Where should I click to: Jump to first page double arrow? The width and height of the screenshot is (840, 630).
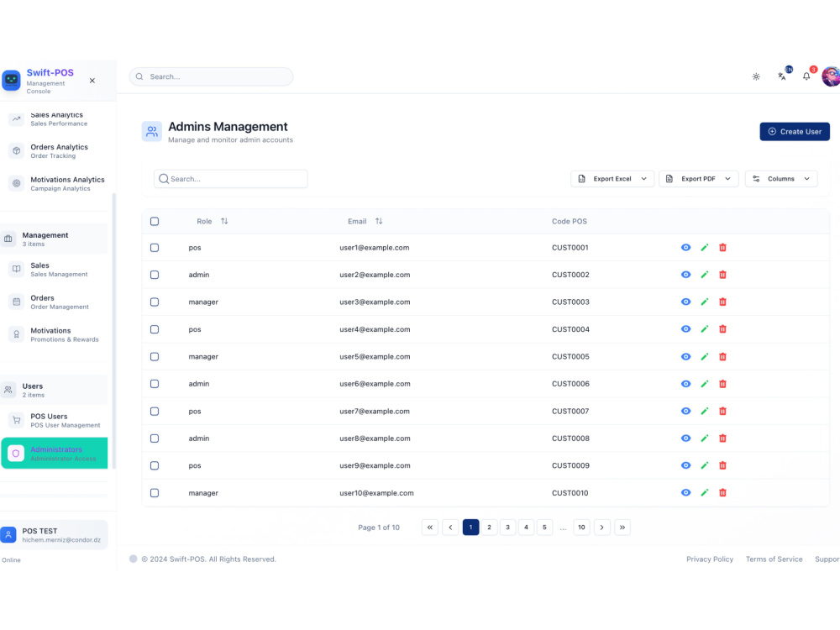pos(429,528)
